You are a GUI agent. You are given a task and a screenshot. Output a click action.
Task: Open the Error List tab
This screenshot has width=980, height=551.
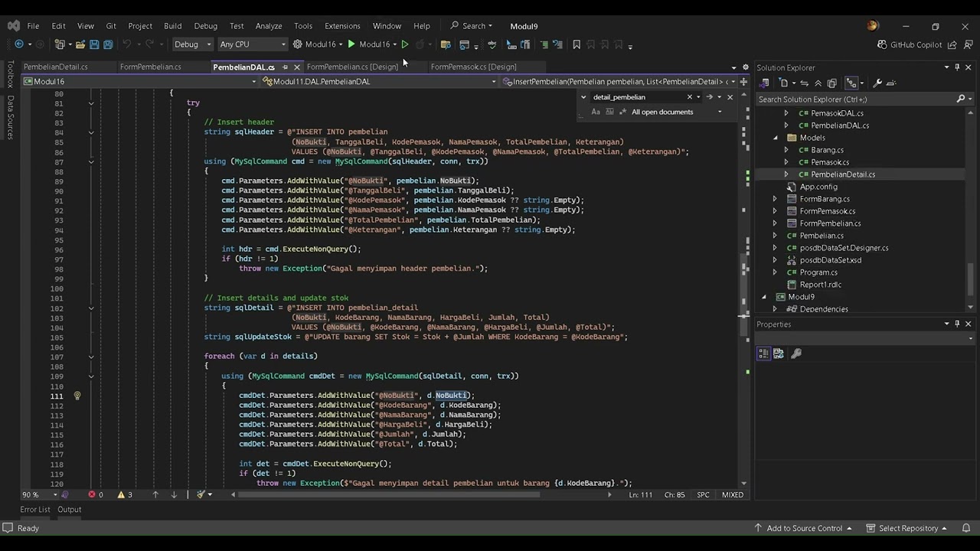35,510
